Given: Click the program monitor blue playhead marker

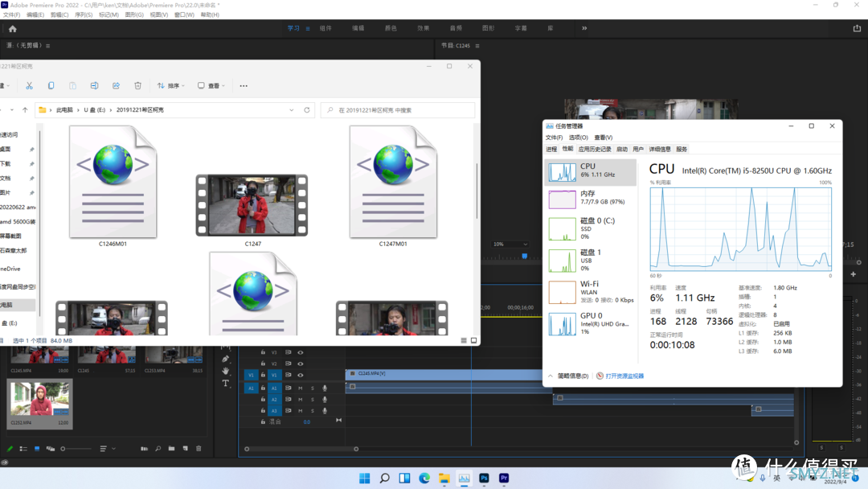Looking at the screenshot, I should [x=524, y=256].
